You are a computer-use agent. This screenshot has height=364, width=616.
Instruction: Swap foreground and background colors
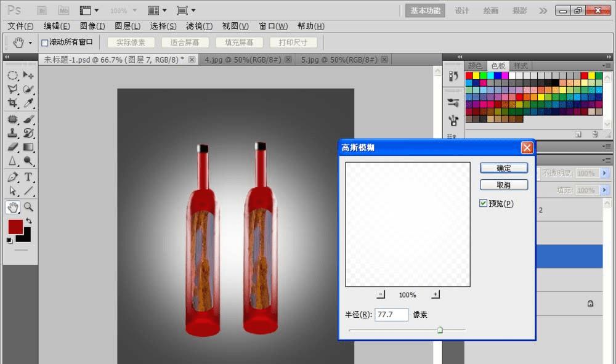(29, 220)
